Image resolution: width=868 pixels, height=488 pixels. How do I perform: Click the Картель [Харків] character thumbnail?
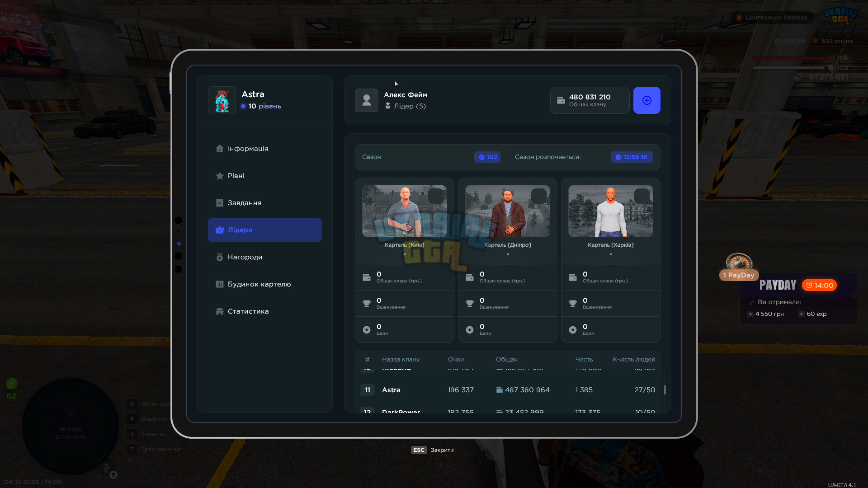coord(611,211)
